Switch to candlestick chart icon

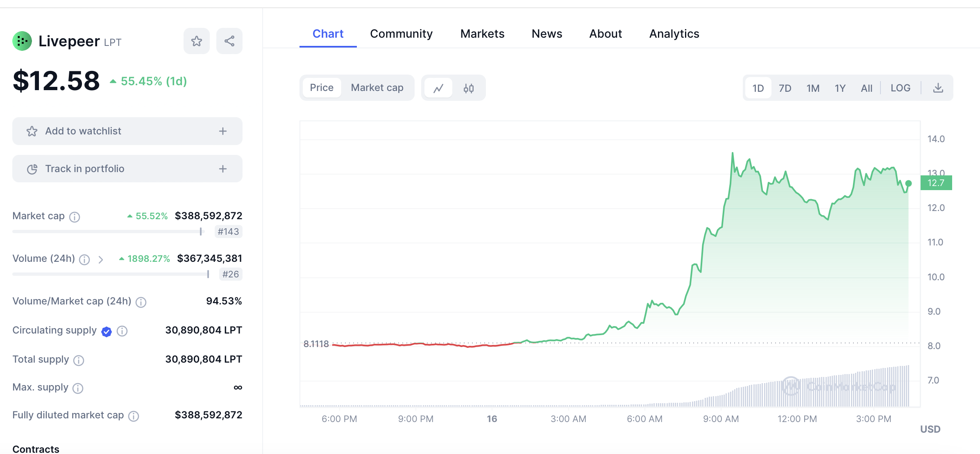pos(469,88)
